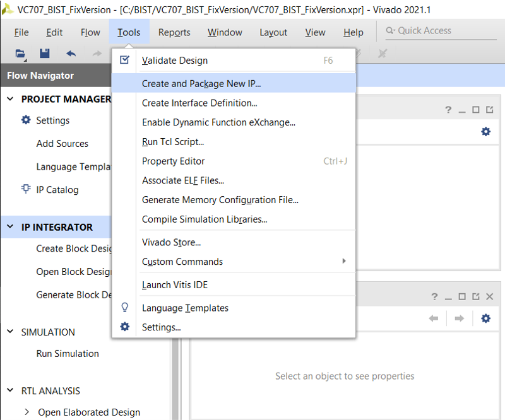Choose Run Tcl Script...
Image resolution: width=505 pixels, height=420 pixels.
[x=234, y=142]
